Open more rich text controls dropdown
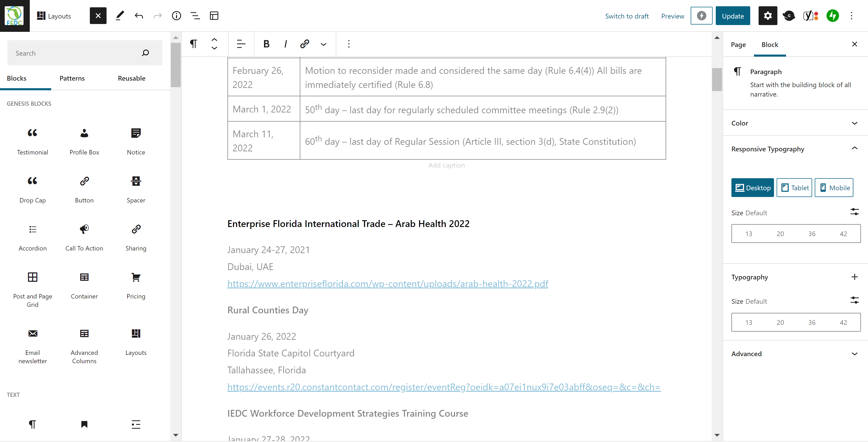This screenshot has height=442, width=868. point(324,44)
